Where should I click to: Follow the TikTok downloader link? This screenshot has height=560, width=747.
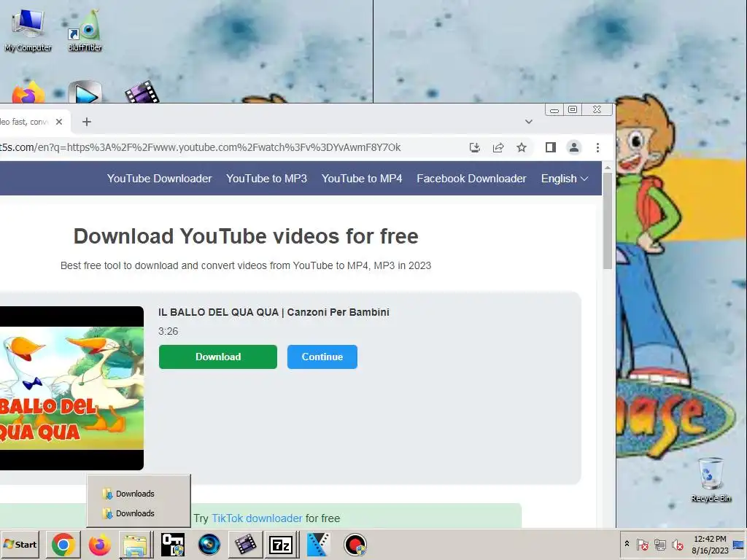pos(257,518)
